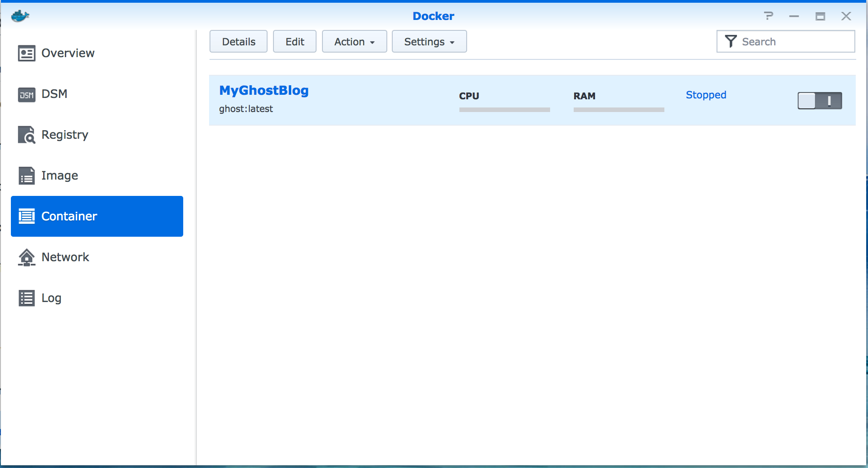This screenshot has width=868, height=468.
Task: Click the Details button
Action: (239, 41)
